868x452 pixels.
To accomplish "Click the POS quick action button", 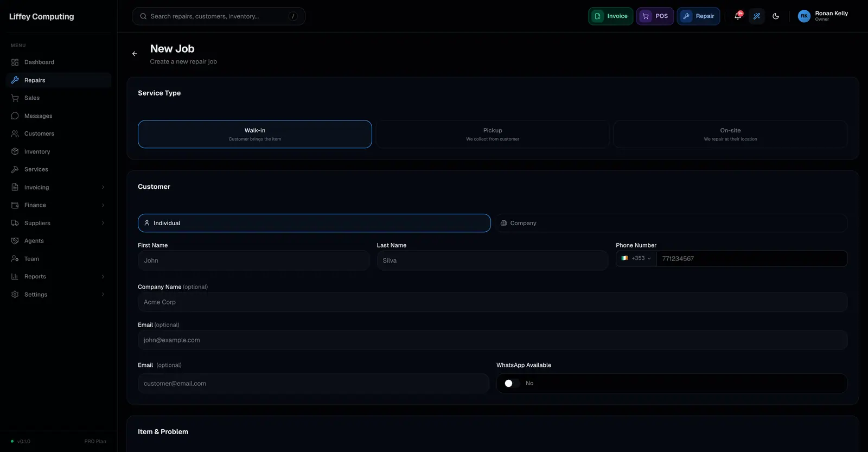I will point(655,16).
